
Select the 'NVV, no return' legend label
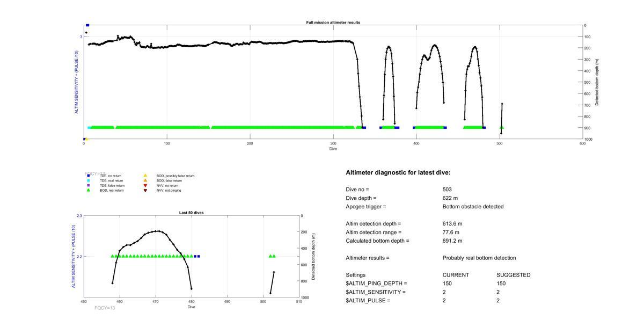(167, 185)
